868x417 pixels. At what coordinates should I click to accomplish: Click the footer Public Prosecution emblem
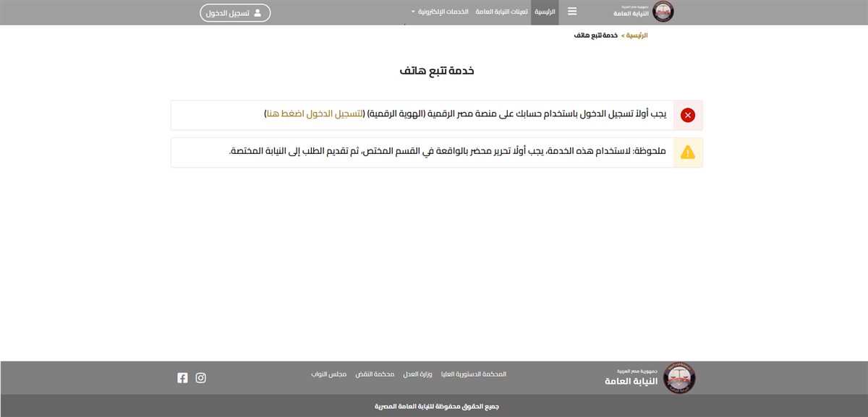pyautogui.click(x=678, y=377)
